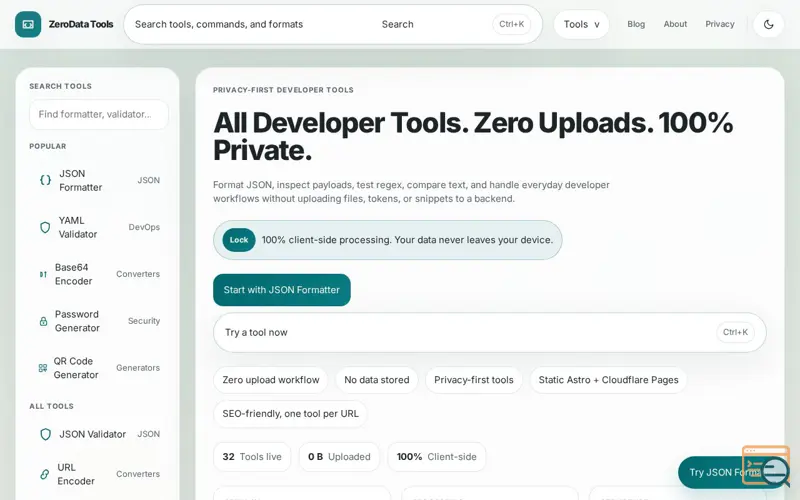The image size is (800, 500).
Task: Click the Find formatter, validator sidebar field
Action: (x=99, y=114)
